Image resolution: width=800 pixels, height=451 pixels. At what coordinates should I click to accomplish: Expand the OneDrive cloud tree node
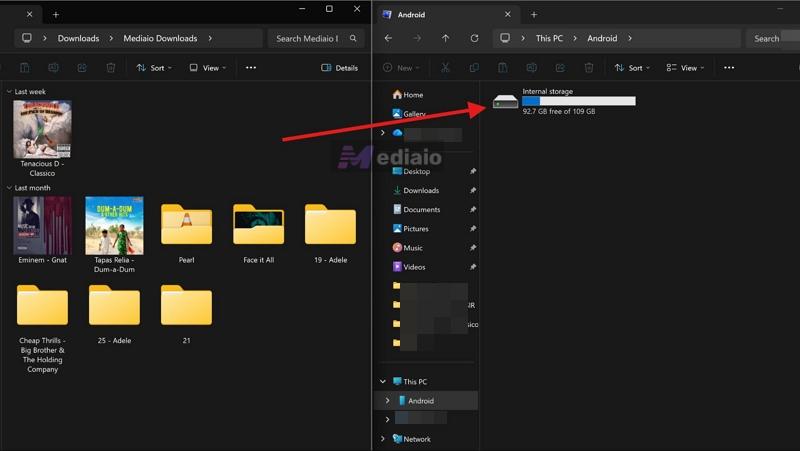tap(383, 133)
